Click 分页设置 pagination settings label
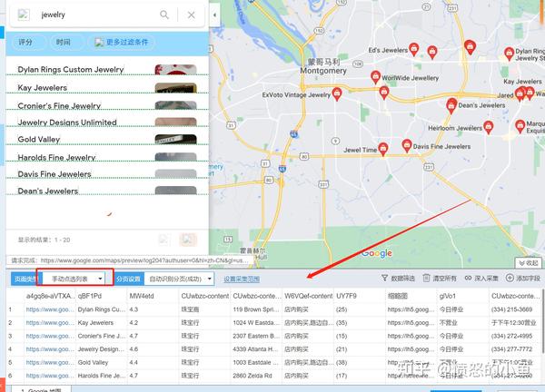Image resolution: width=545 pixels, height=392 pixels. click(x=129, y=279)
